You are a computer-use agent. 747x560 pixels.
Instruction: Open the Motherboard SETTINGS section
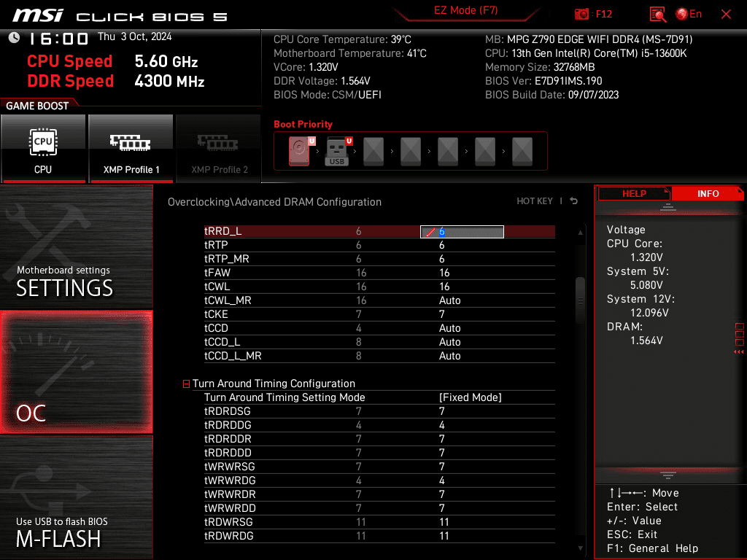point(76,246)
